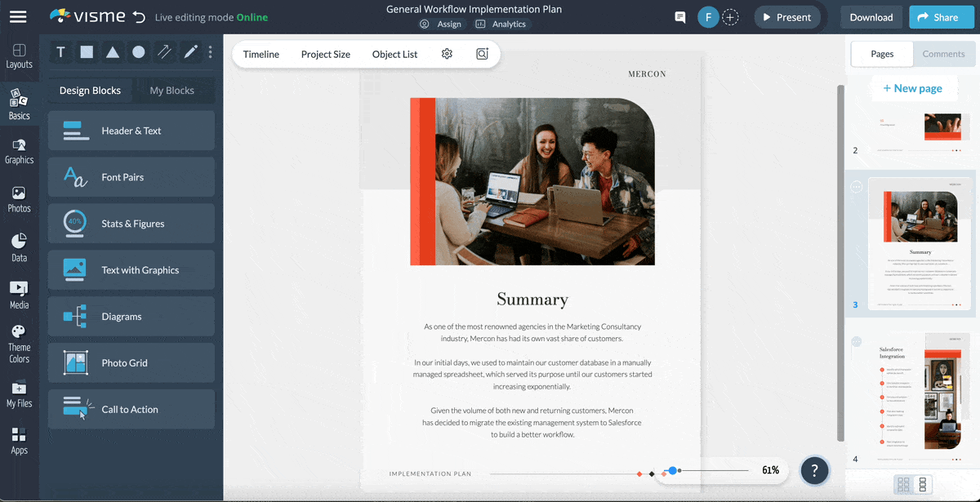Switch to the My Blocks tab
Screen dimensions: 980x502
(173, 91)
